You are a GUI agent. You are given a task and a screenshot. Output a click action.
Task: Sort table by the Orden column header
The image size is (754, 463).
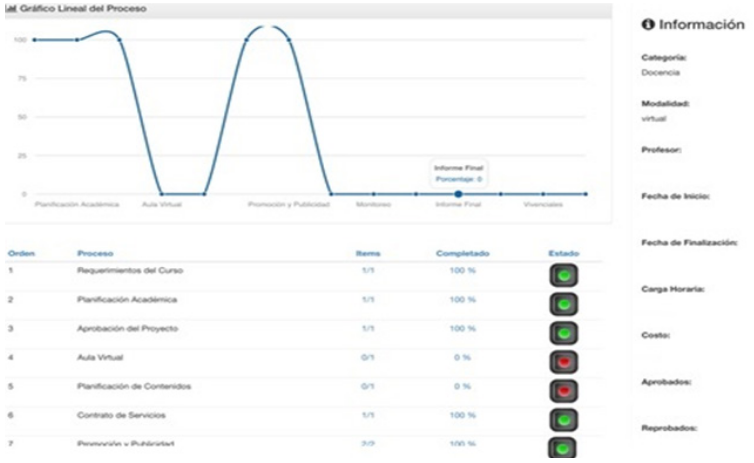21,254
